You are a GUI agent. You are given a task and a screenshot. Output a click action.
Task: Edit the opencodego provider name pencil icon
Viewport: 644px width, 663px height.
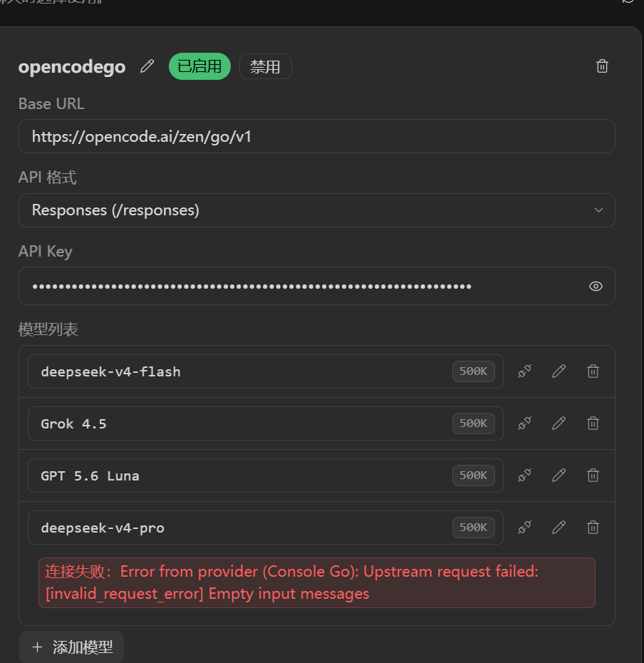point(147,66)
